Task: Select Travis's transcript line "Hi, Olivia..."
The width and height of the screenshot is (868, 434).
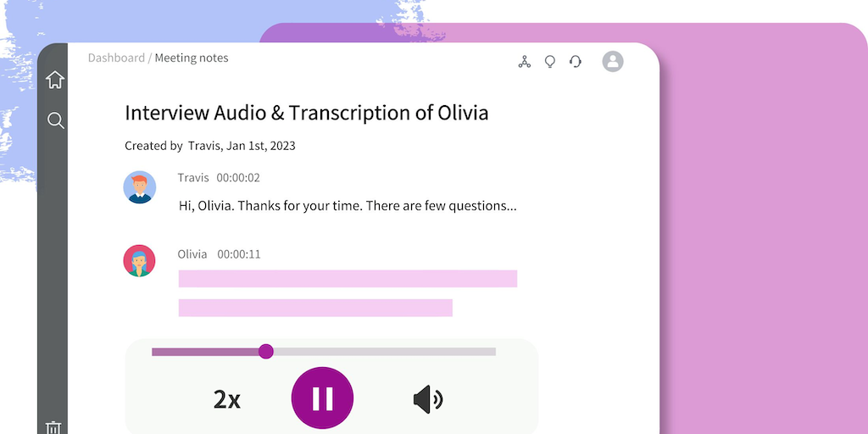Action: [x=348, y=205]
